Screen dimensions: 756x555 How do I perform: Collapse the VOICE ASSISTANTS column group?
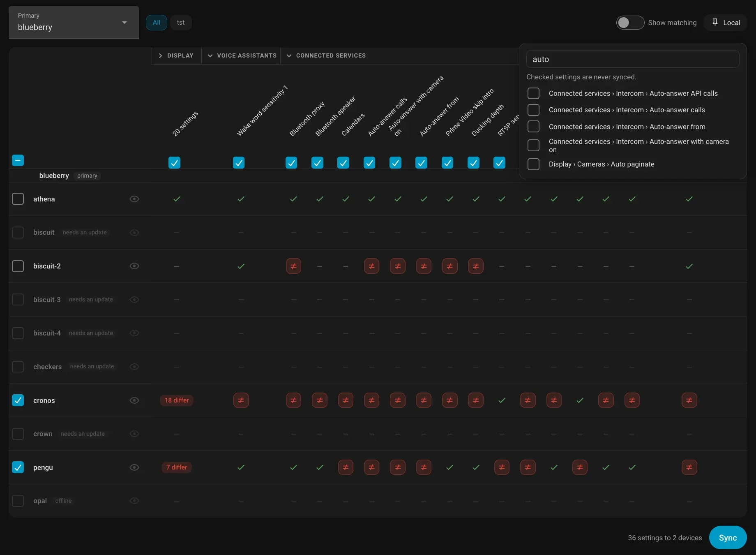242,55
